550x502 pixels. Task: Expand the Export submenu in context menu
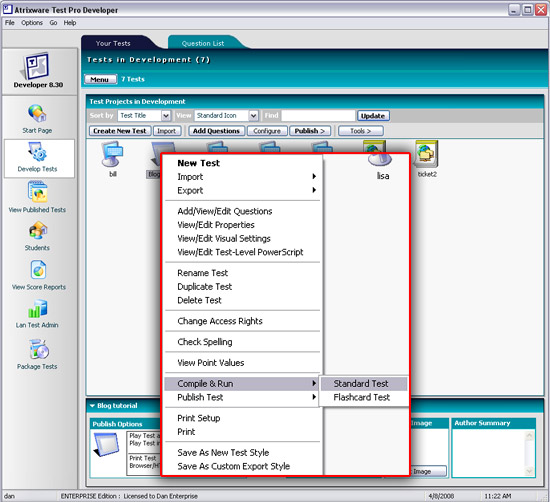[x=242, y=190]
